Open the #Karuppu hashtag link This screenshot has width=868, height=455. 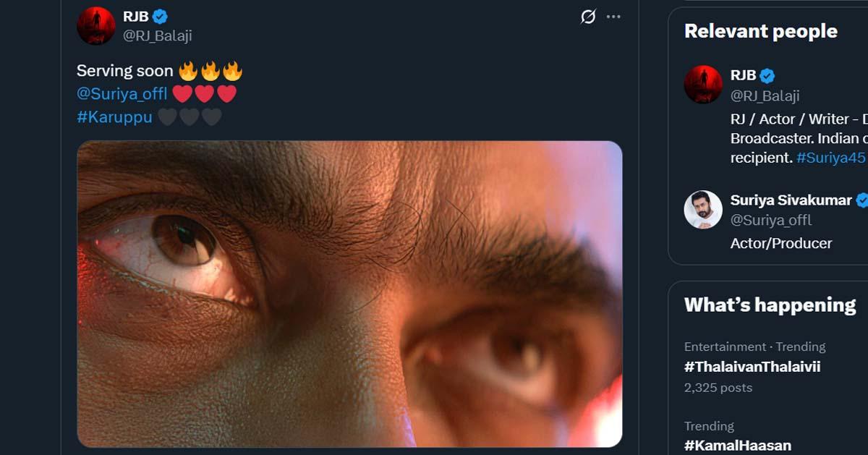114,116
